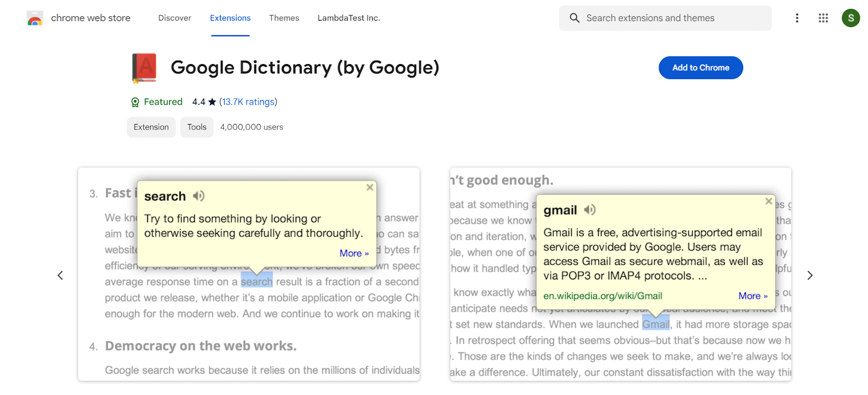The height and width of the screenshot is (395, 868).
Task: Click 'More »' in the search popup
Action: [354, 253]
